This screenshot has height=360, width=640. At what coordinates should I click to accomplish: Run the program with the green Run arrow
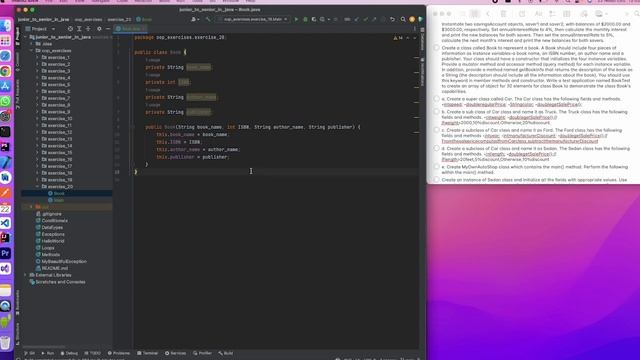[x=296, y=19]
